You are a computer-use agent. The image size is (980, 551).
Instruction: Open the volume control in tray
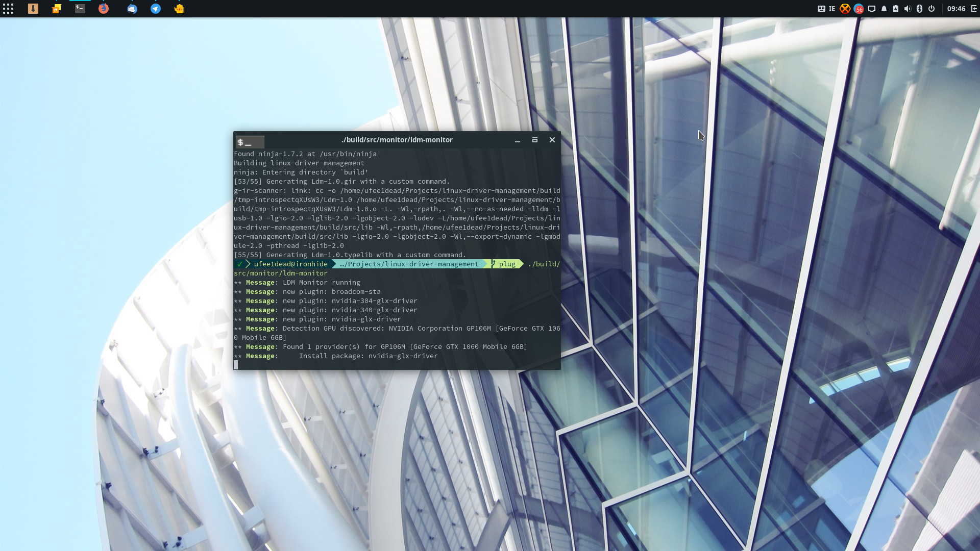[908, 9]
